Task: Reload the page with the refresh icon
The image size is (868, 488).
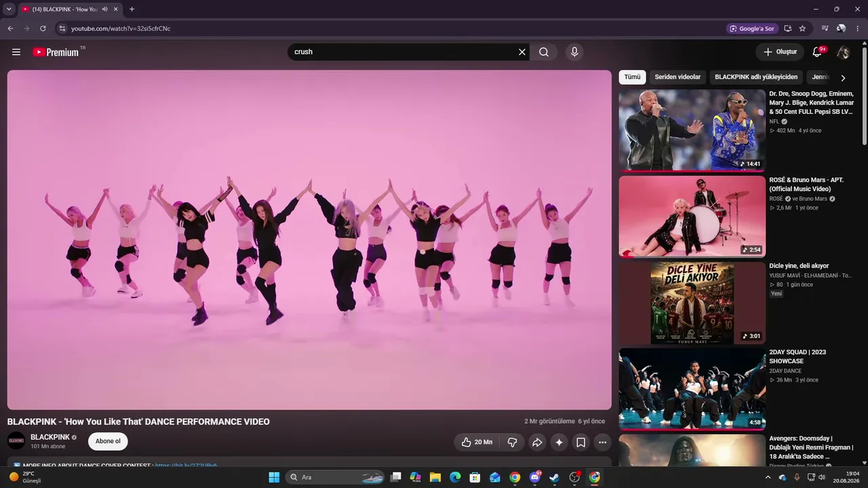Action: [43, 28]
